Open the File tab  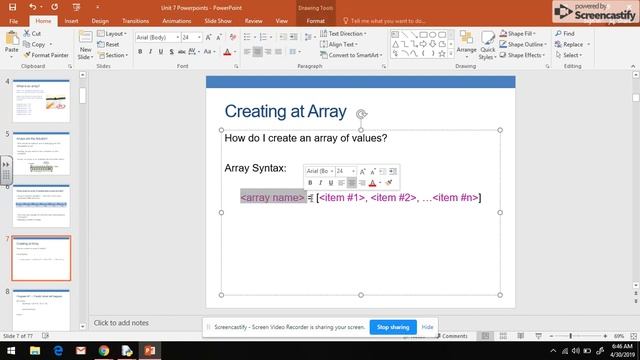tap(13, 21)
